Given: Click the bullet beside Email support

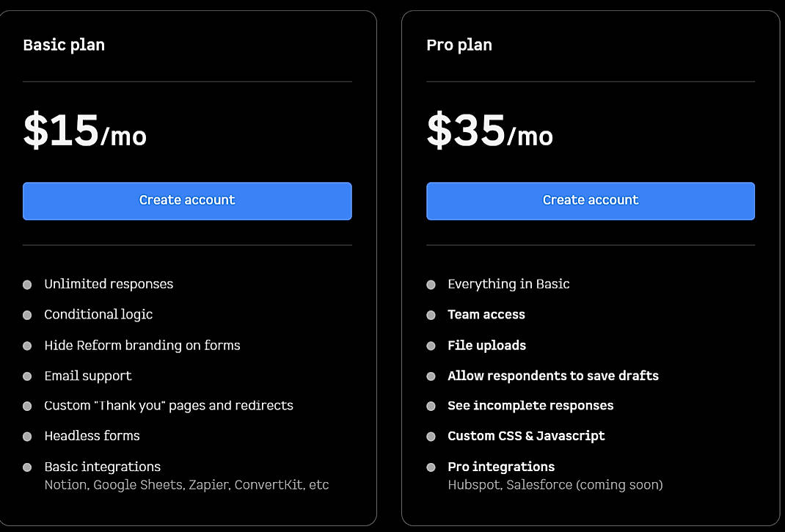Looking at the screenshot, I should 27,376.
